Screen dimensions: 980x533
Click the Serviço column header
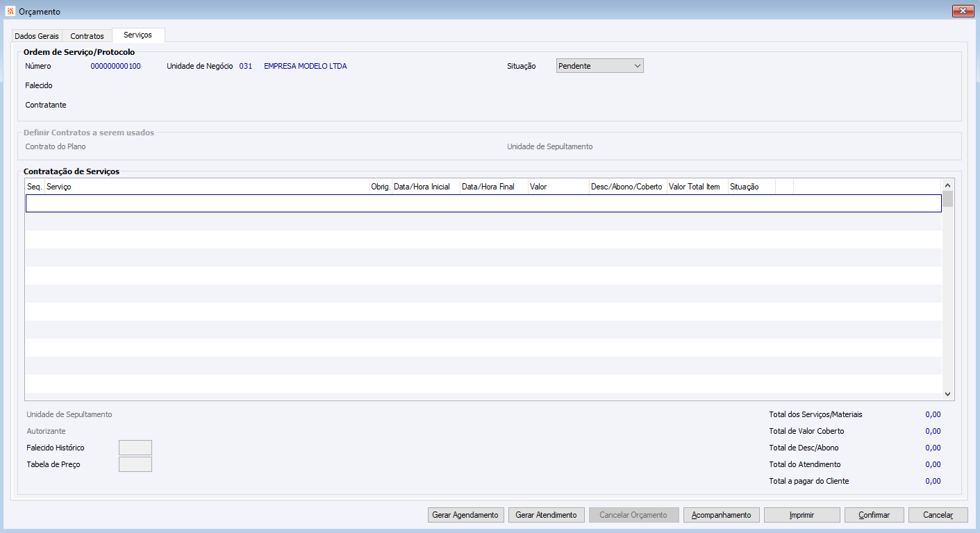[x=207, y=187]
